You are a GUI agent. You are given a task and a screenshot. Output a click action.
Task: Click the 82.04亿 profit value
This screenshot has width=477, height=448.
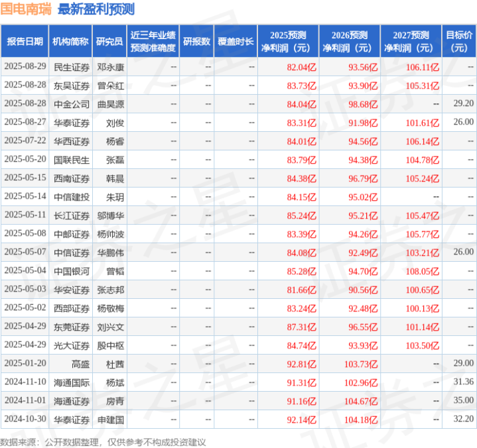tap(301, 67)
